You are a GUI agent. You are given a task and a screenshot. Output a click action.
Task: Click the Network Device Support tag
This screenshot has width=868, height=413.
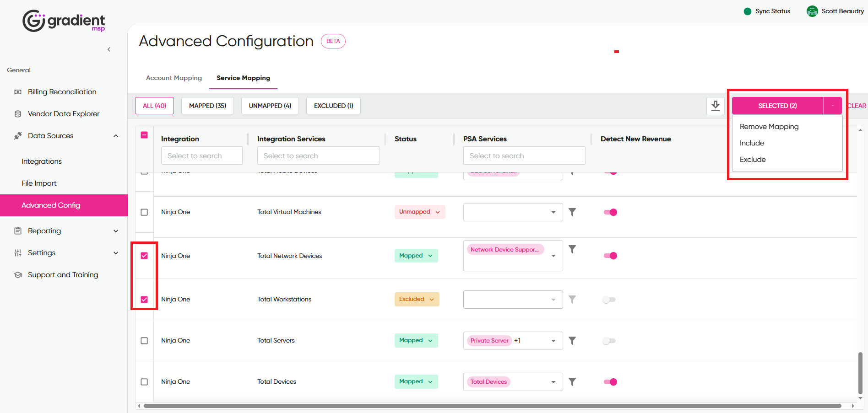[x=505, y=250]
